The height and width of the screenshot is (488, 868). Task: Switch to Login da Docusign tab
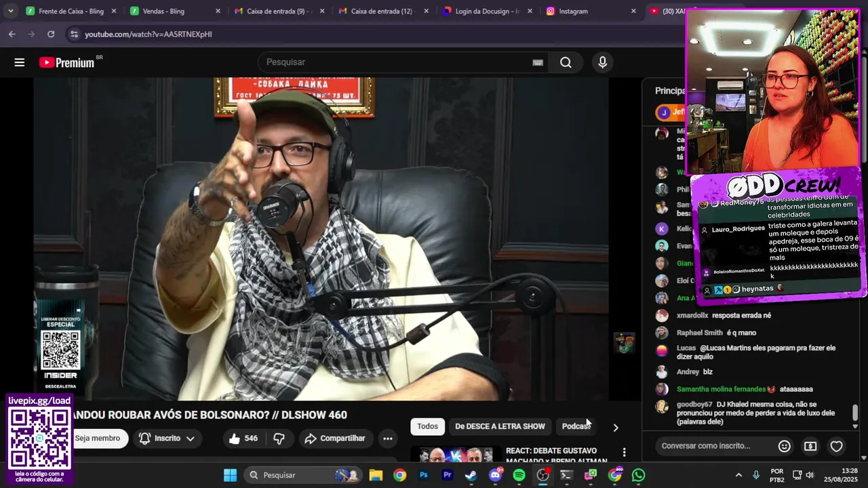coord(488,11)
